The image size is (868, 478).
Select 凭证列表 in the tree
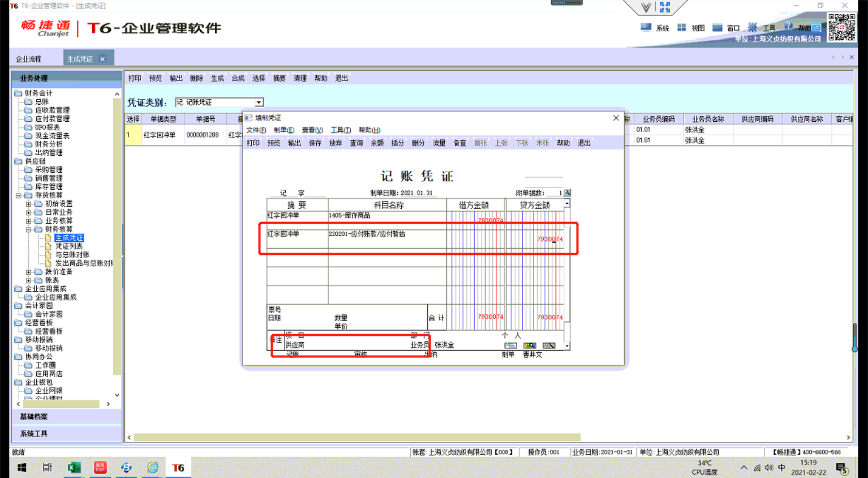69,246
